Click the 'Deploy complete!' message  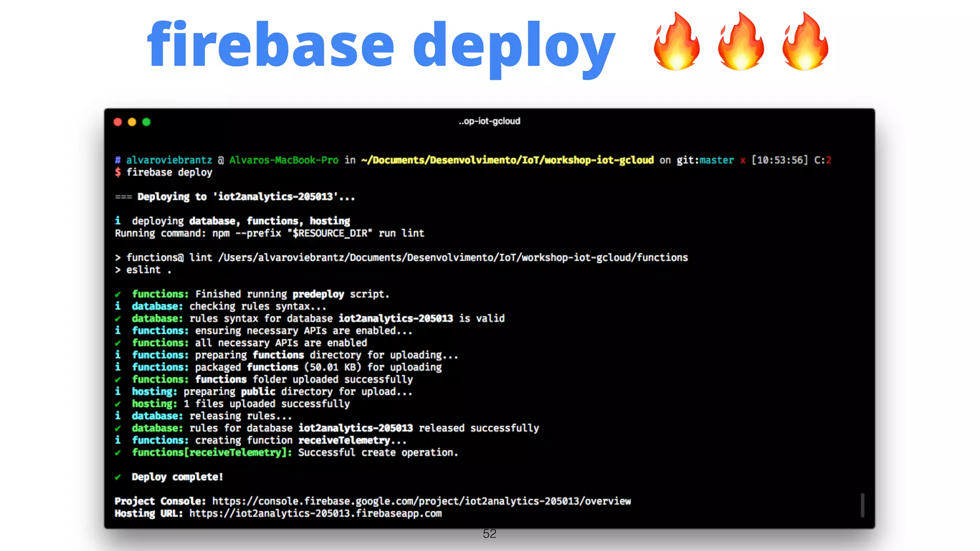click(x=178, y=477)
